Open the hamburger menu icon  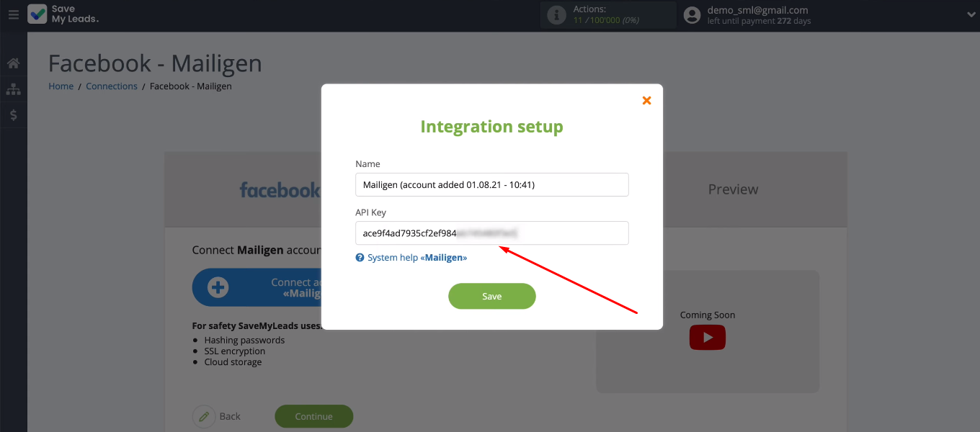[x=13, y=14]
